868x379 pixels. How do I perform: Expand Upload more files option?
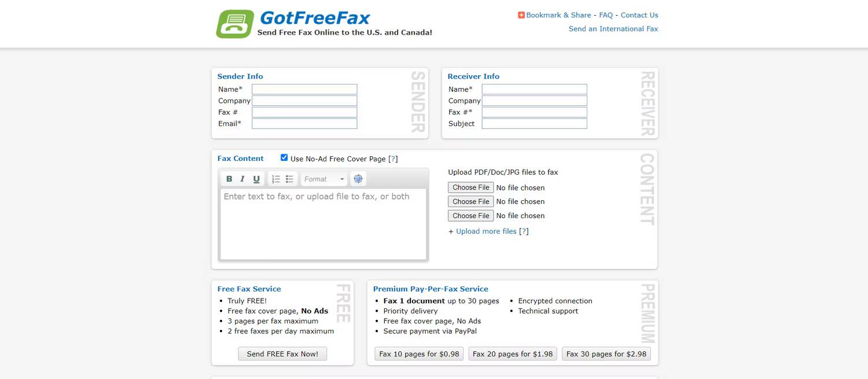(x=486, y=231)
